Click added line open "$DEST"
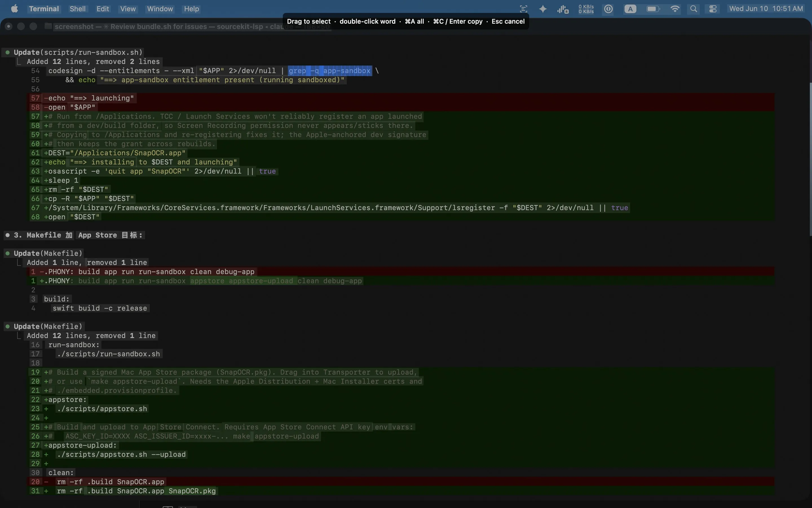This screenshot has width=812, height=508. (x=72, y=217)
